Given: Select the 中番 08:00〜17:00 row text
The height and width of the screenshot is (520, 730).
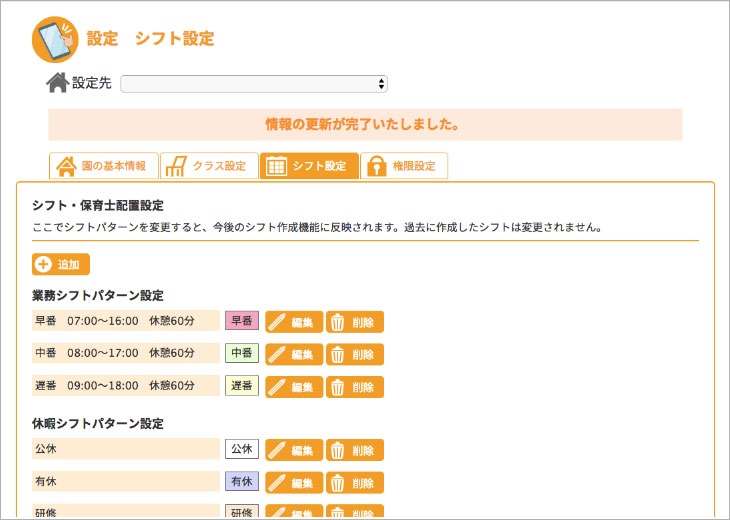Looking at the screenshot, I should (115, 353).
